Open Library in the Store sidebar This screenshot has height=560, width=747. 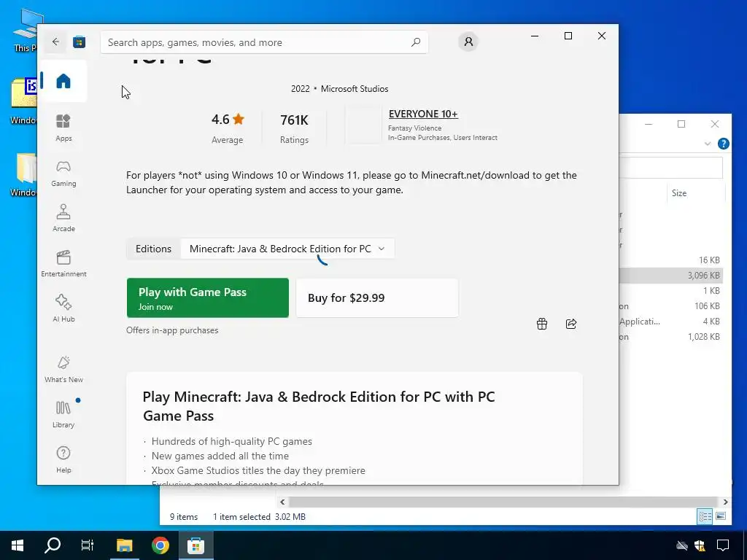(63, 414)
